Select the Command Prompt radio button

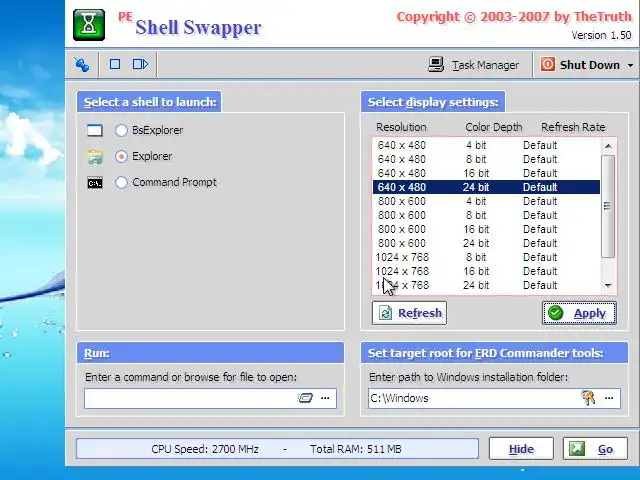tap(121, 182)
